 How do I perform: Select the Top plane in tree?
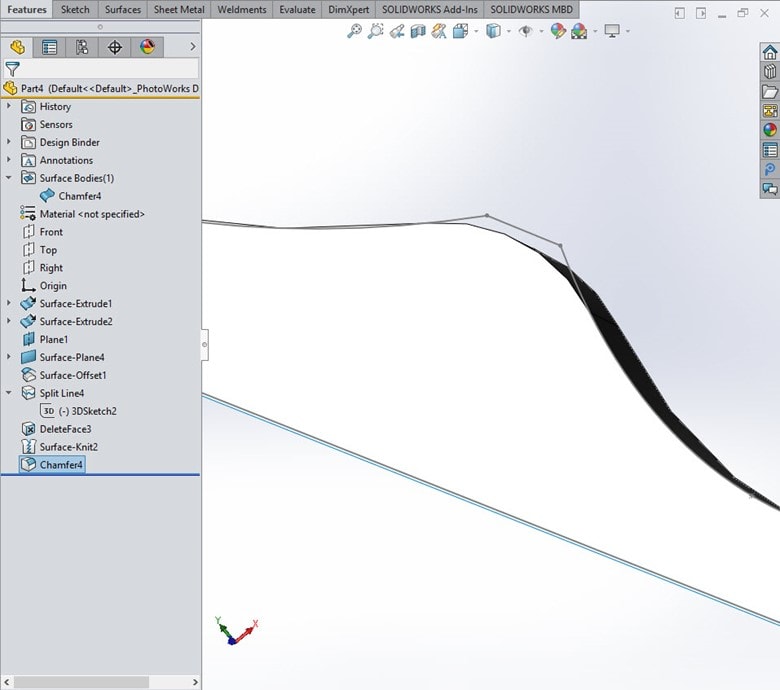pyautogui.click(x=48, y=250)
